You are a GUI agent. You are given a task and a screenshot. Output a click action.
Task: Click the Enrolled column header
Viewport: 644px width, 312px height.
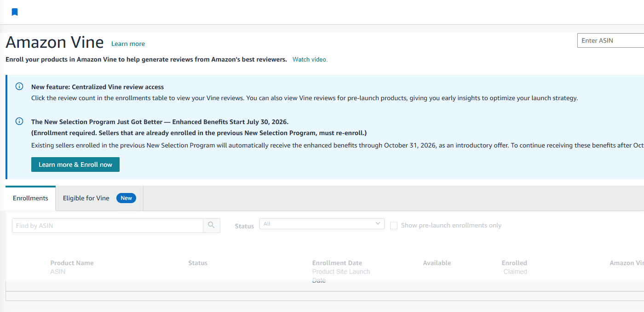point(514,263)
